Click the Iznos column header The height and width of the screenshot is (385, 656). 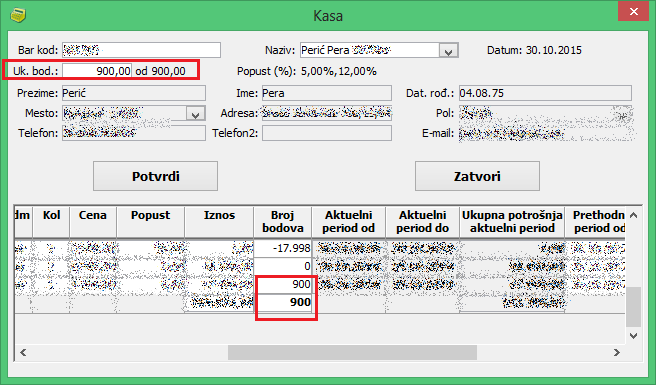[x=219, y=222]
